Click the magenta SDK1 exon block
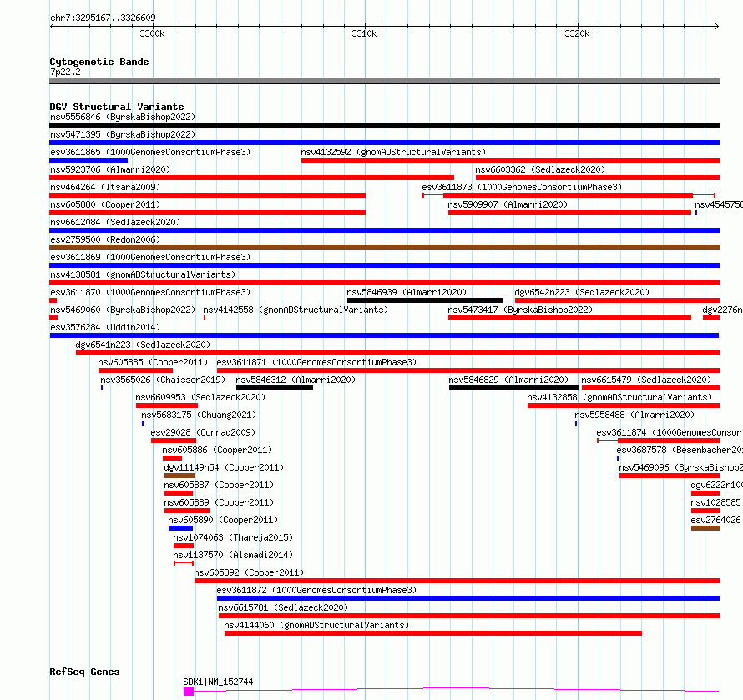Image resolution: width=743 pixels, height=700 pixels. coord(189,692)
